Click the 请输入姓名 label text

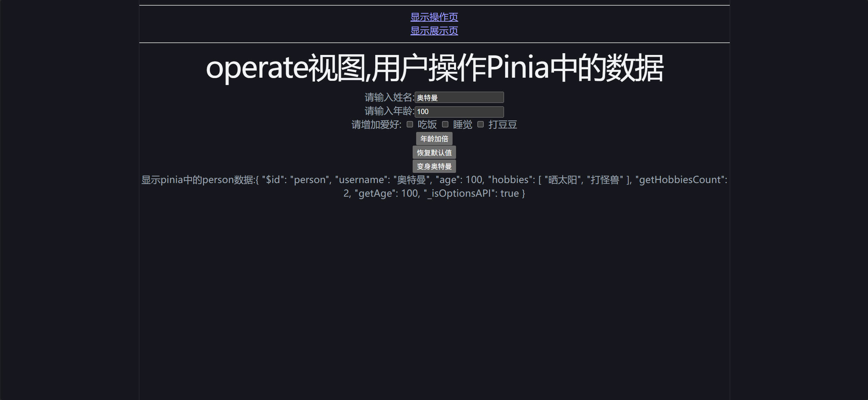[389, 97]
